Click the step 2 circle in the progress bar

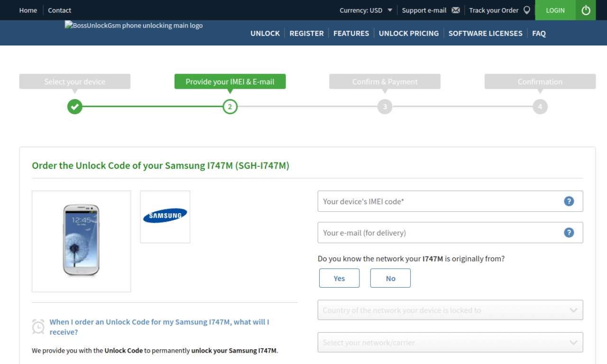click(230, 107)
